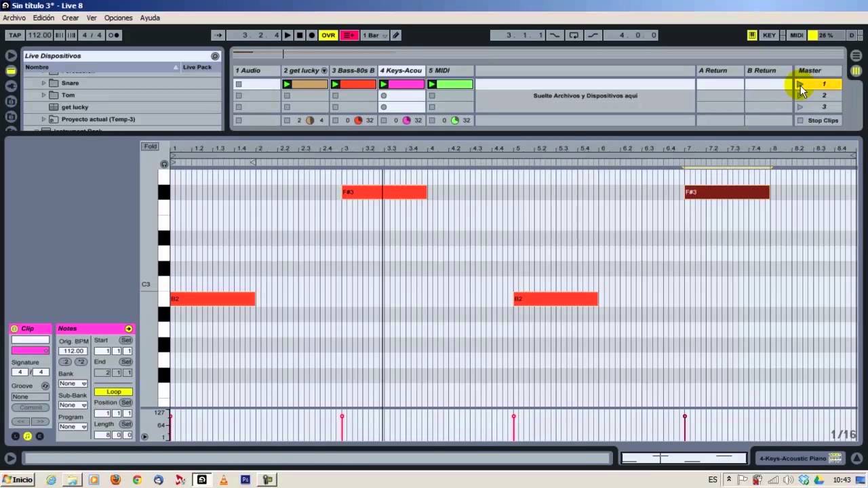Click the TAP tempo button
Screen dimensions: 868x488
click(15, 35)
